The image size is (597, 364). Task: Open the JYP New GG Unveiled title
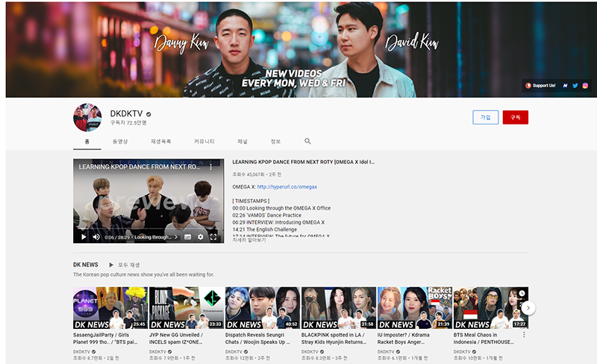pos(176,339)
